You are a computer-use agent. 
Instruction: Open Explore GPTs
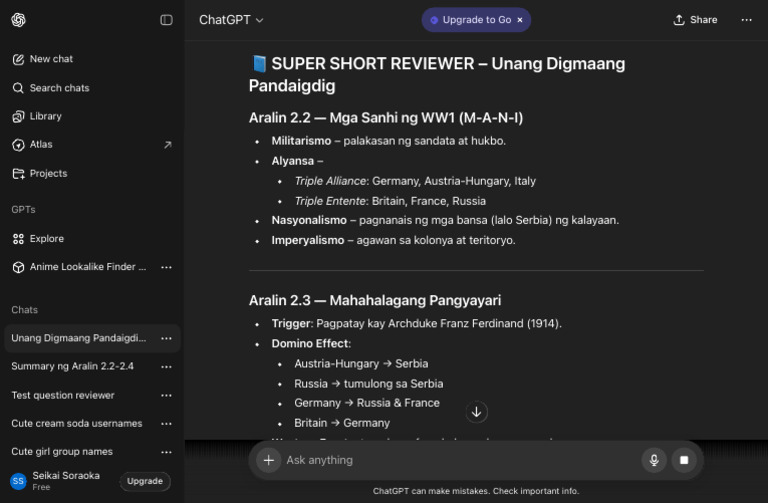(38, 239)
